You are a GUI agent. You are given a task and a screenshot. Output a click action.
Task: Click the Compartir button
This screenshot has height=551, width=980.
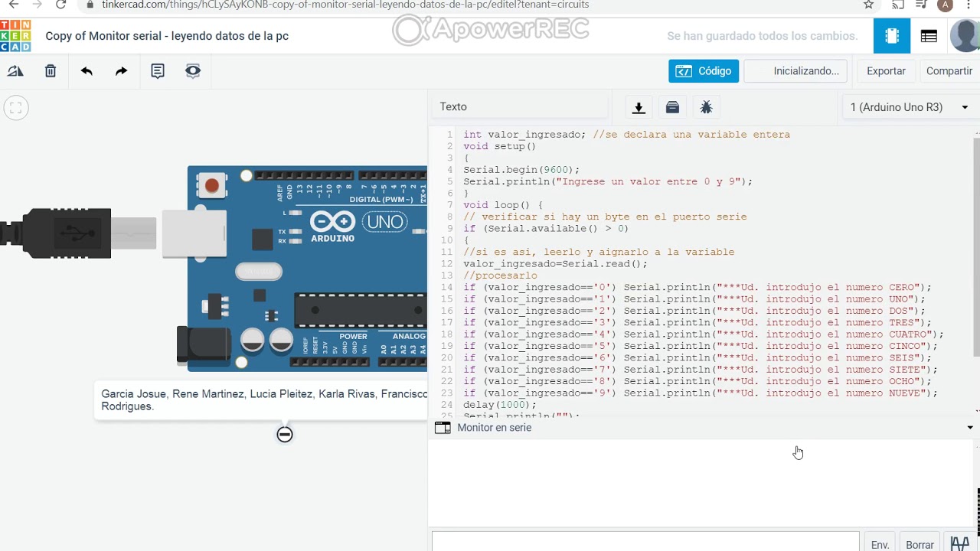pos(949,71)
